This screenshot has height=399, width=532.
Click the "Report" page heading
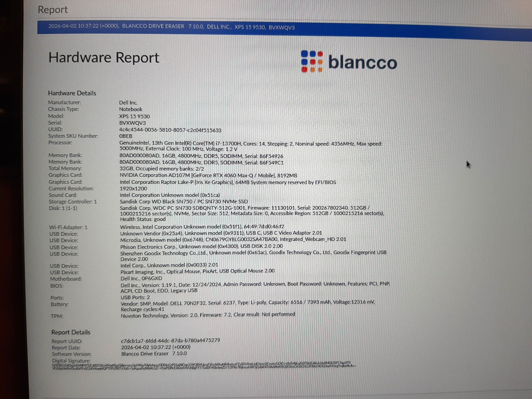(x=53, y=10)
